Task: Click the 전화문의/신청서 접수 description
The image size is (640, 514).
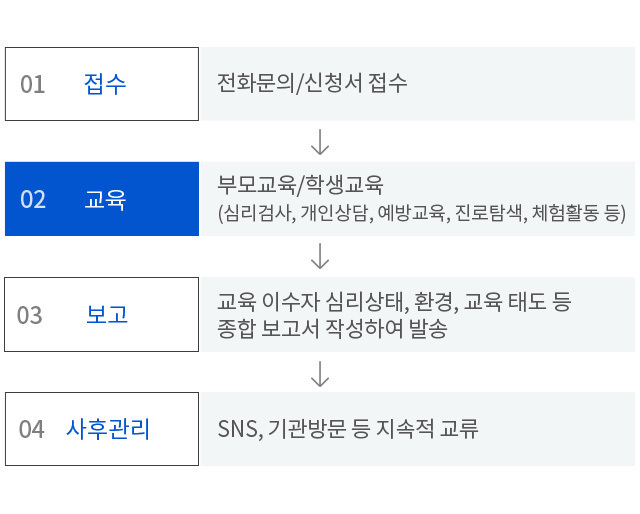Action: (x=312, y=83)
